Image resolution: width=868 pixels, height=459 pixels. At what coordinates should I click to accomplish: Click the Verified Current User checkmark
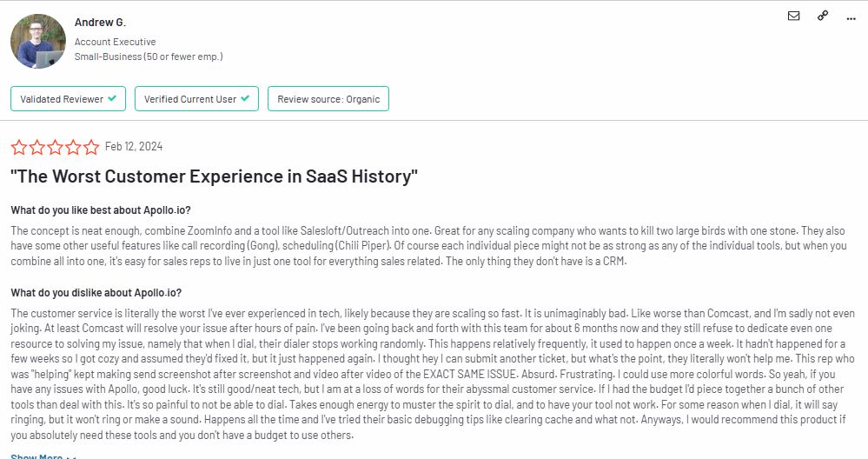[245, 98]
